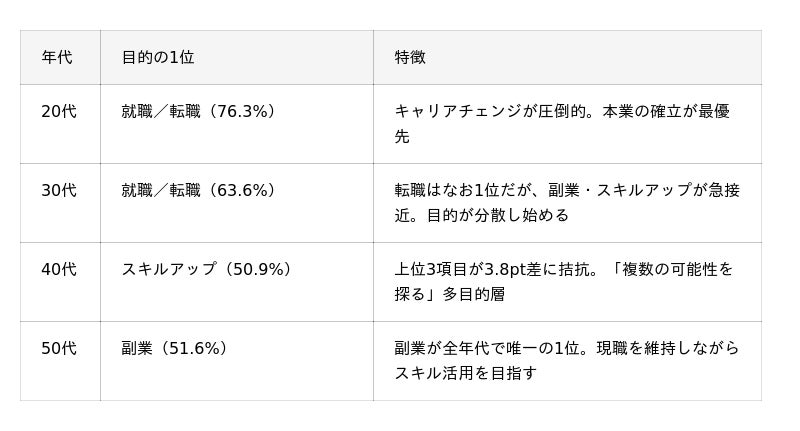Click the 探る」多目的層 text line
Screen dimensions: 800x431
click(x=450, y=294)
